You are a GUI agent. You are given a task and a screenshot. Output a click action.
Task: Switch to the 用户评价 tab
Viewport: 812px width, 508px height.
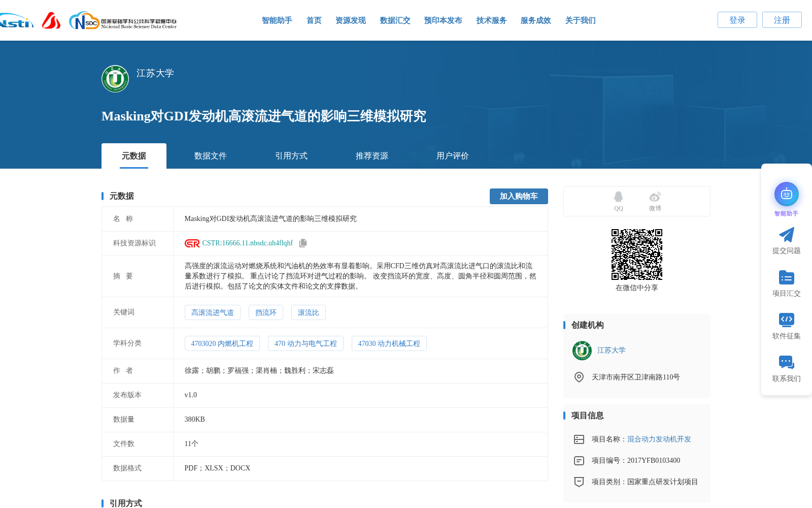[453, 156]
